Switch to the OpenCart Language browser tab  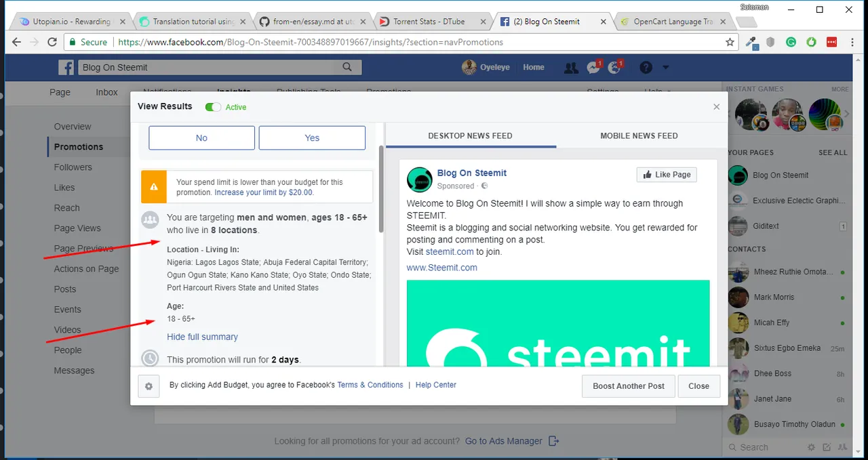click(673, 22)
